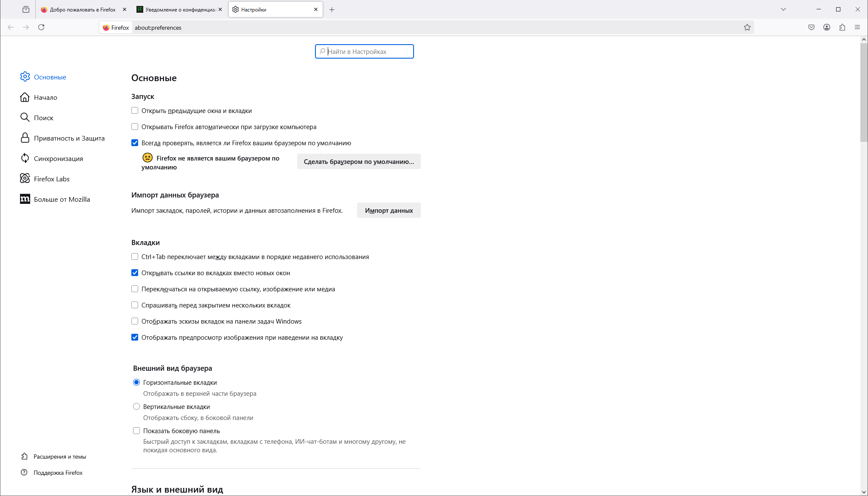This screenshot has width=868, height=496.
Task: Click the Импорт данных браузера heading
Action: 175,195
